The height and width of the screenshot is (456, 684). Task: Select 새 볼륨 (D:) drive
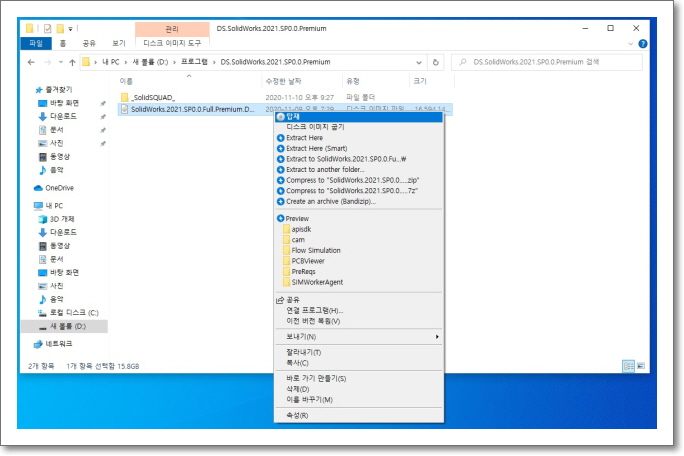point(65,326)
